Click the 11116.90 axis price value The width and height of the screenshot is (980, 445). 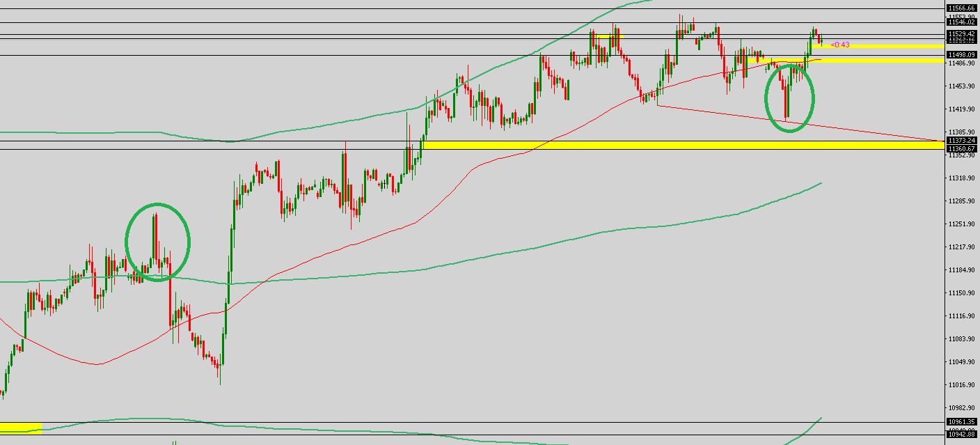click(961, 316)
